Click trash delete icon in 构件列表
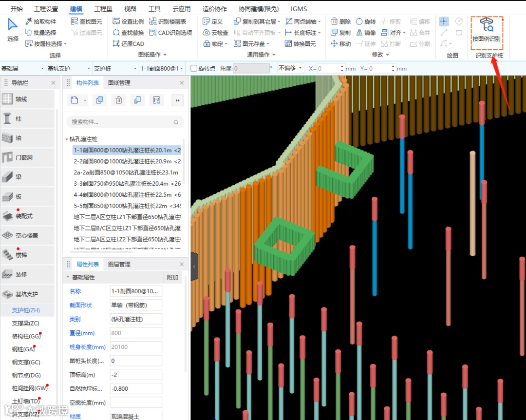This screenshot has height=420, width=526. (x=119, y=100)
